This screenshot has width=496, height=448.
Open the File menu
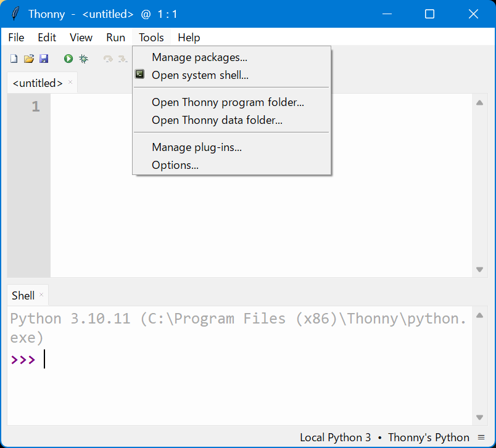click(x=16, y=38)
